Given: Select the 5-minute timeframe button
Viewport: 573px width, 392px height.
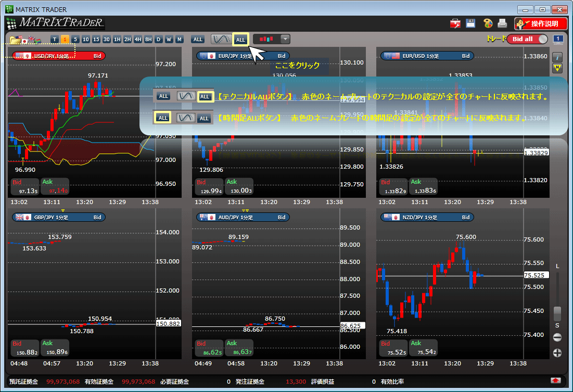Looking at the screenshot, I should [x=75, y=40].
